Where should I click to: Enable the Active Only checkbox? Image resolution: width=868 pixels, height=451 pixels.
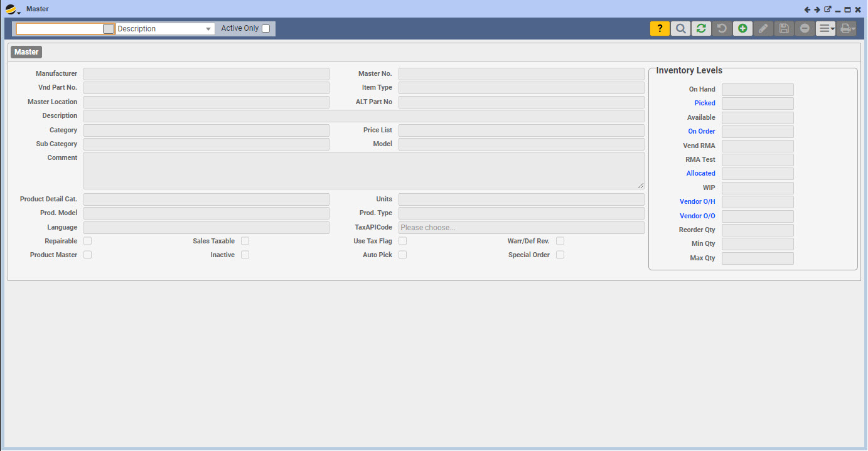(x=266, y=28)
